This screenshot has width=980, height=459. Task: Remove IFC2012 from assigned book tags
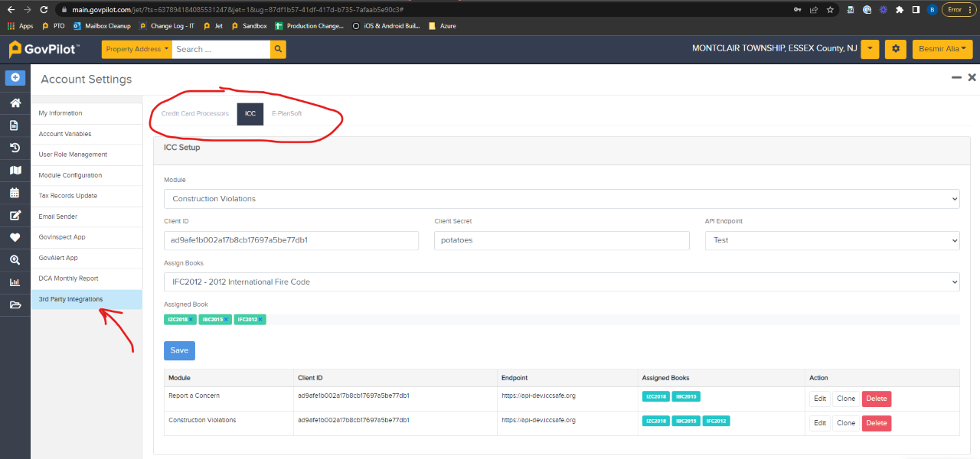point(261,320)
